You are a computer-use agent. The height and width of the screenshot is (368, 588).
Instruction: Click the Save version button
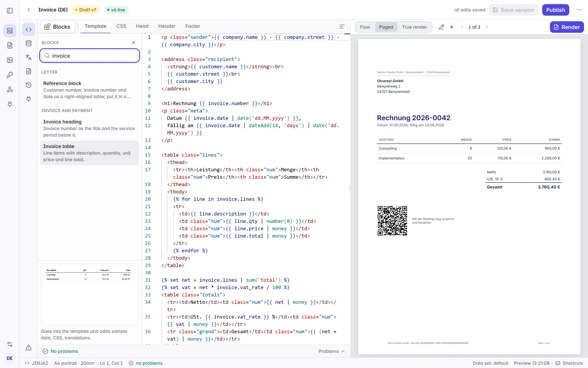(513, 10)
